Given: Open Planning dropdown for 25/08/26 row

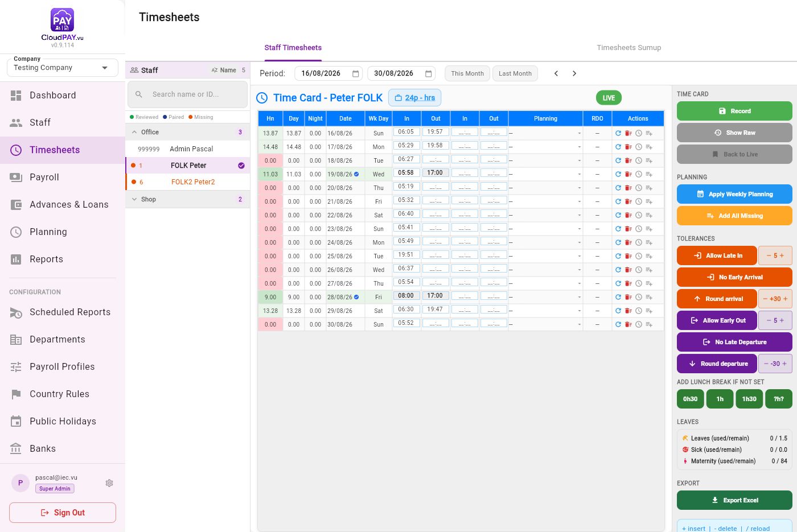Looking at the screenshot, I should [x=545, y=256].
